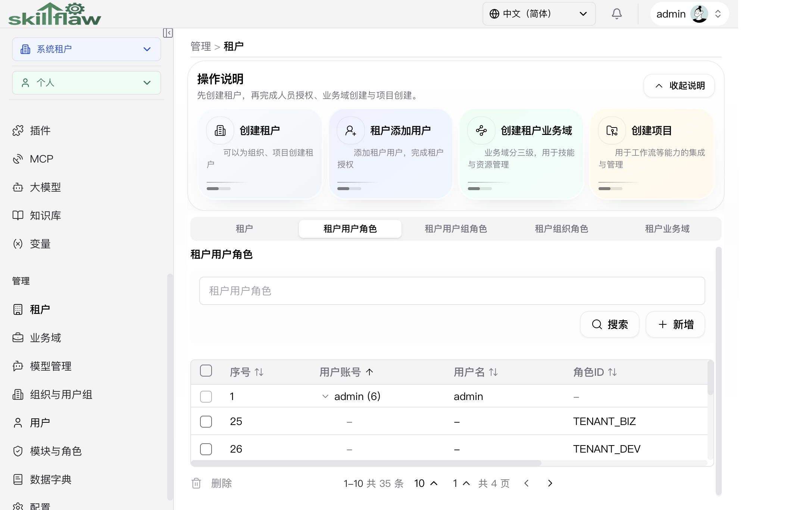This screenshot has width=812, height=510.
Task: Click the table horizontal scrollbar
Action: coord(366,463)
